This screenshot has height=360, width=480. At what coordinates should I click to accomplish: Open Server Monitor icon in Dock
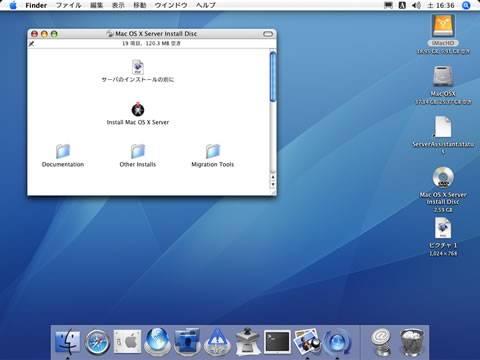217,342
